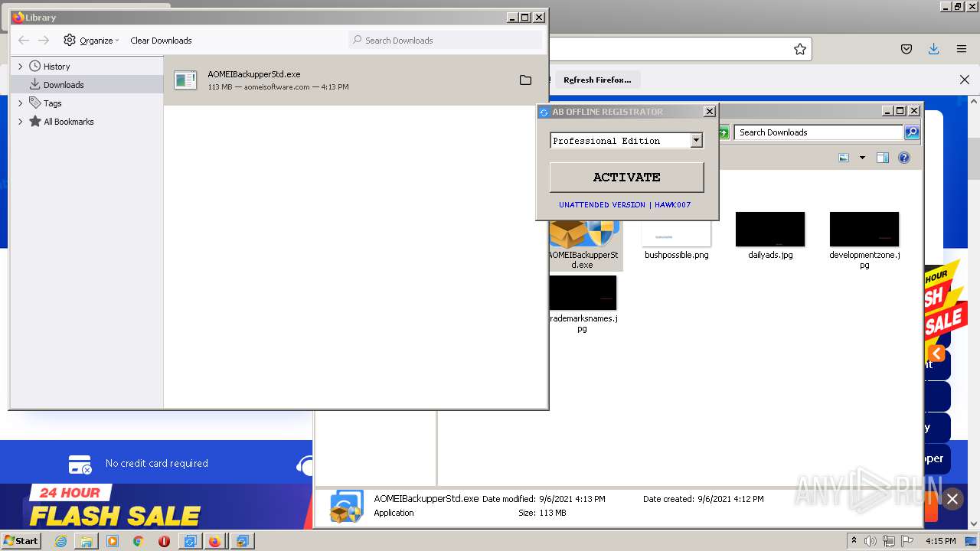Switch to AB Offline Registrator taskbar item
Image resolution: width=980 pixels, height=551 pixels.
(x=189, y=541)
